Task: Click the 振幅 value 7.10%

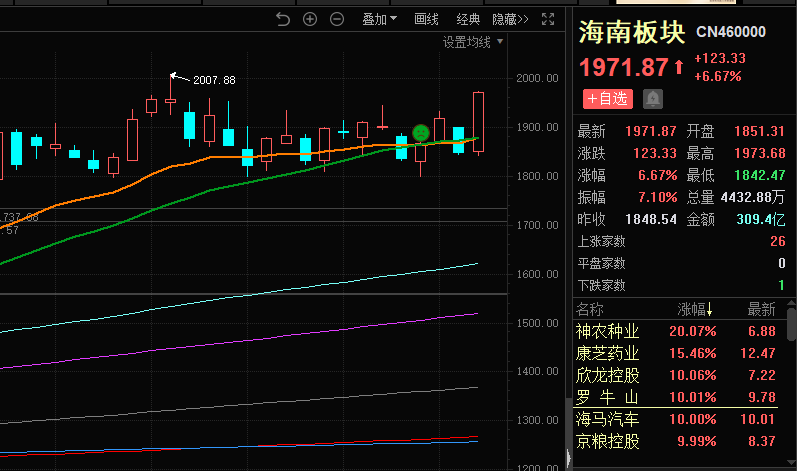Action: click(658, 197)
